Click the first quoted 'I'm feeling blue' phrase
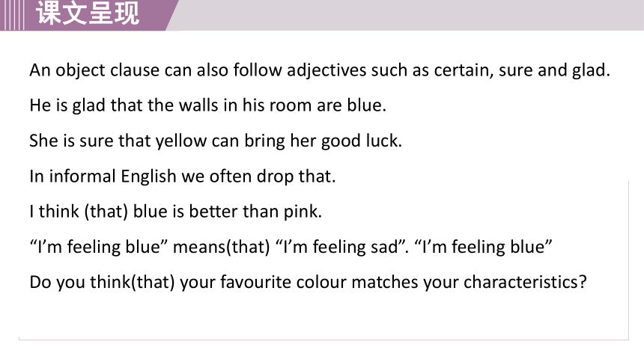The width and height of the screenshot is (644, 362). point(99,247)
